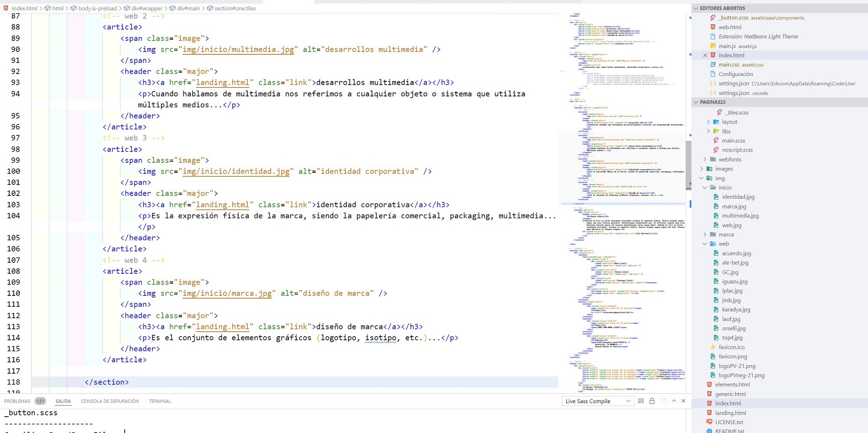The image size is (868, 433).
Task: Click the HTML icon beside elements.html
Action: 708,385
